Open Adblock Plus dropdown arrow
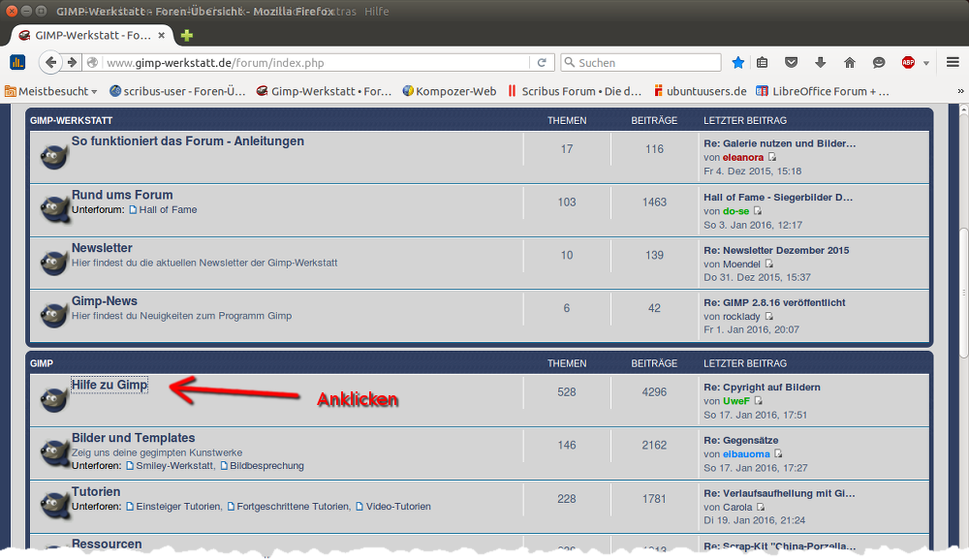The image size is (969, 560). coord(925,63)
